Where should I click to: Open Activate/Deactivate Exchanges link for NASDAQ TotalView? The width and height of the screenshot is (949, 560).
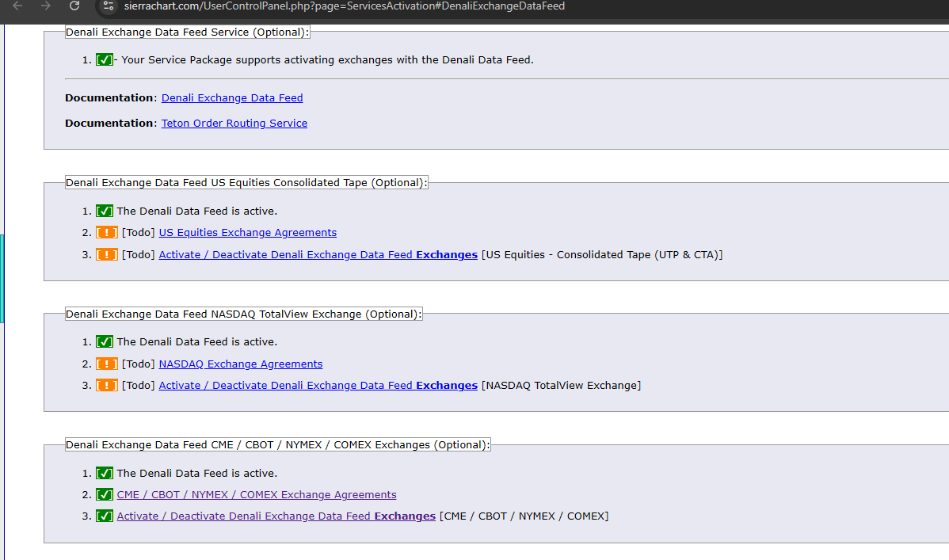[318, 386]
